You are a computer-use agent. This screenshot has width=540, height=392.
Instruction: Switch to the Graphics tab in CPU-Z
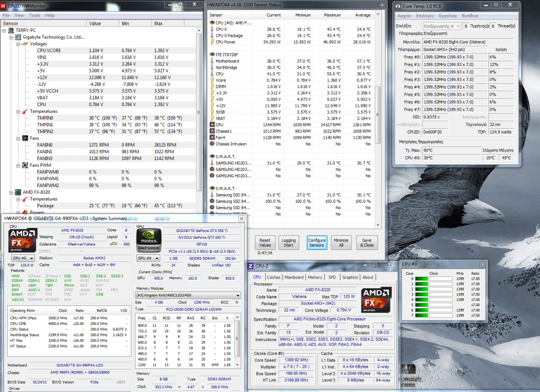click(350, 277)
